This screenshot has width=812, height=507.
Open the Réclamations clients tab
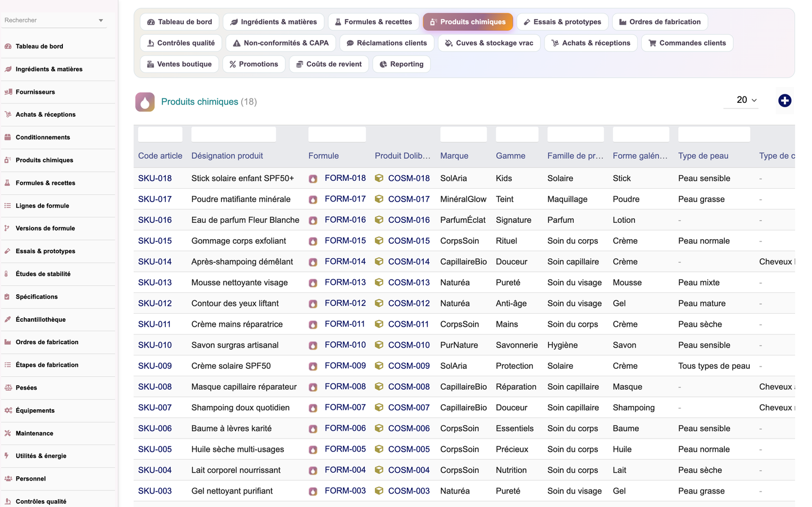387,43
